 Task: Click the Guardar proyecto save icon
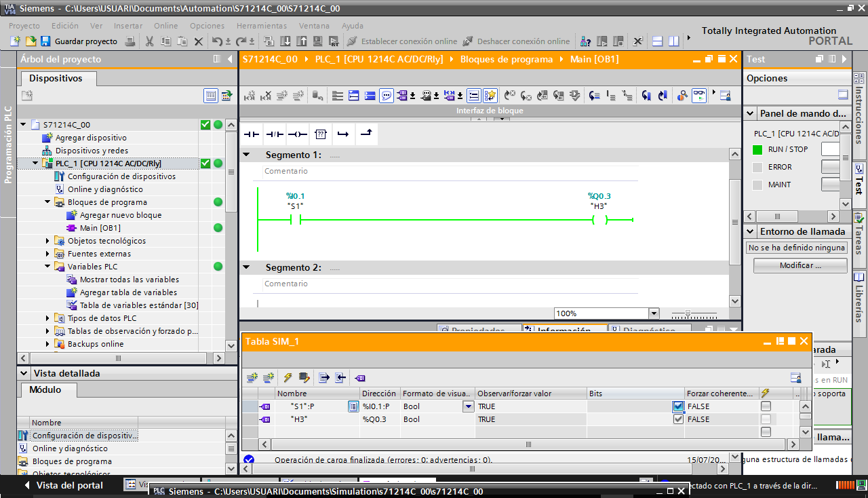(x=45, y=41)
